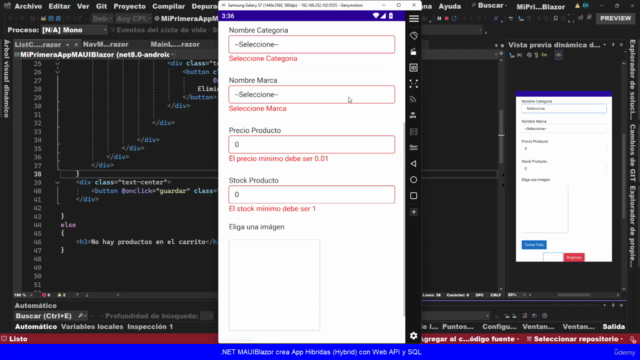Click the notifications icon in status bar

click(x=633, y=339)
